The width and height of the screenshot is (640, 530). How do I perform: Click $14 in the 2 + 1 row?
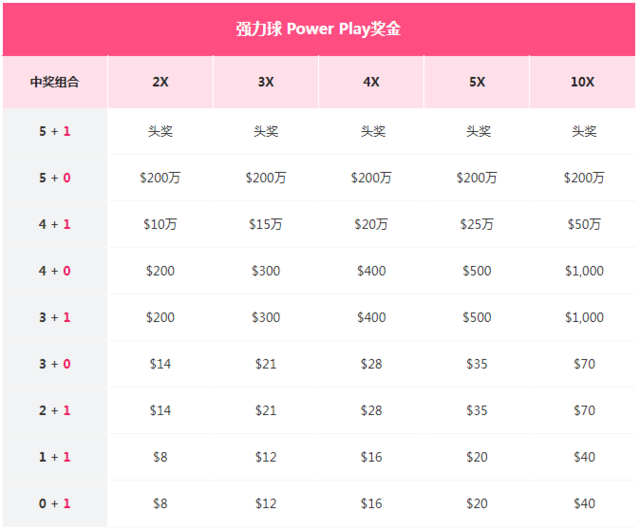point(160,411)
